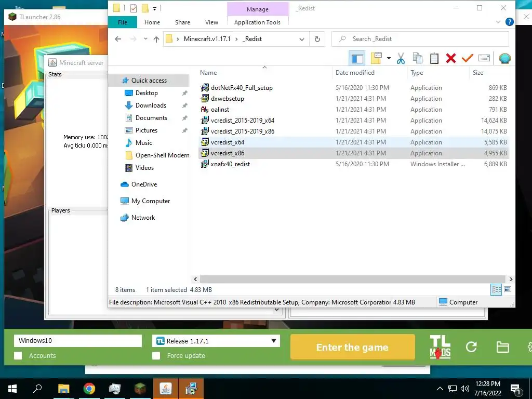The height and width of the screenshot is (399, 532).
Task: Switch to the Home ribbon tab
Action: point(152,22)
